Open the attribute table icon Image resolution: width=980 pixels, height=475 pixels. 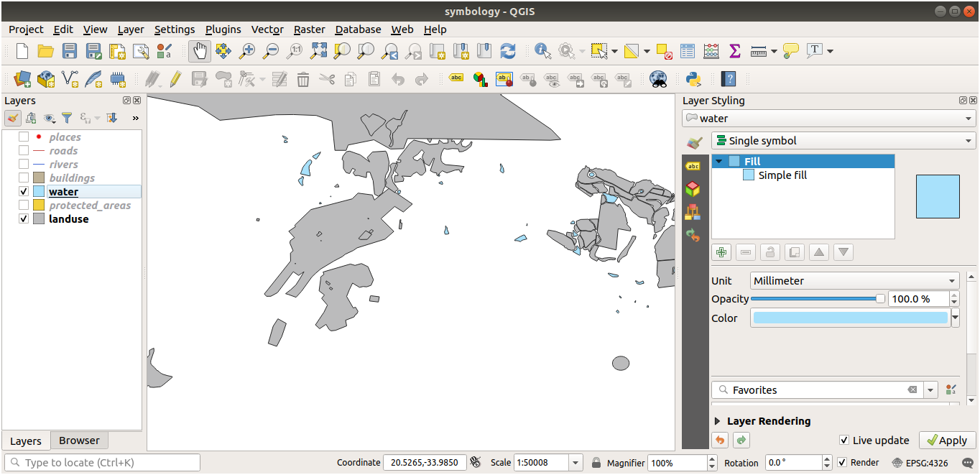click(688, 51)
